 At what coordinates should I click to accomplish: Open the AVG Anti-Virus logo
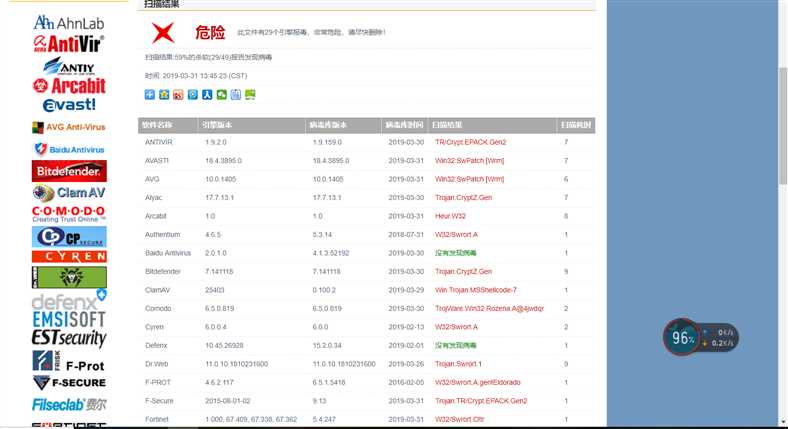[x=69, y=128]
